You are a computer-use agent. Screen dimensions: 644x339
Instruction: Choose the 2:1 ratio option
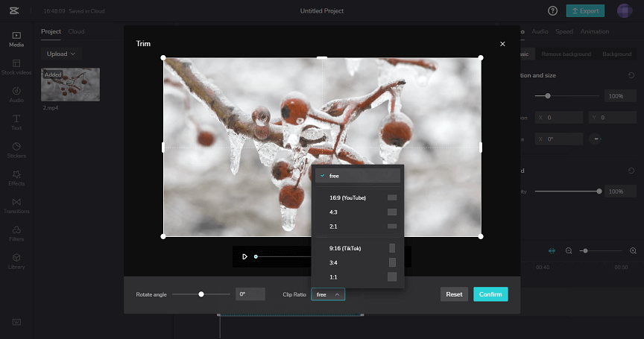357,226
